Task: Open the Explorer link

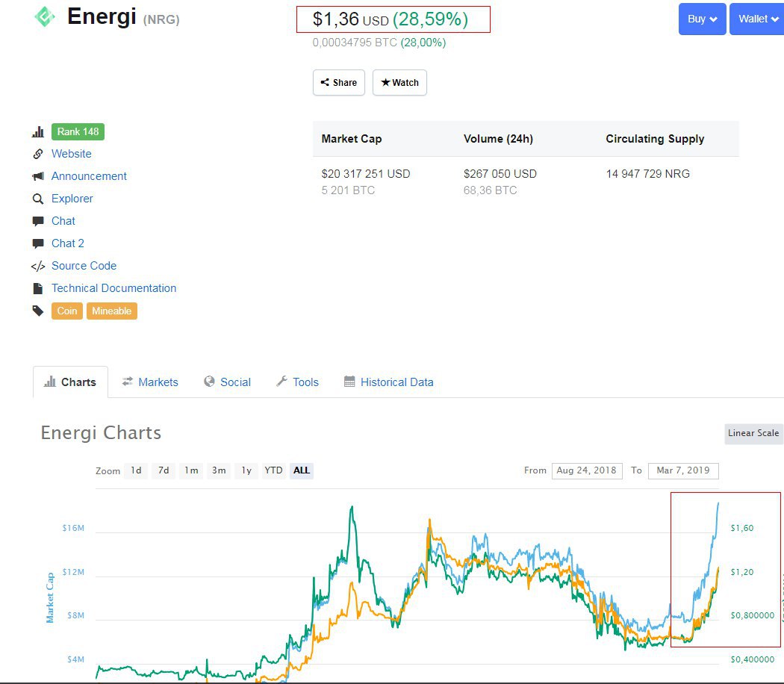Action: (x=72, y=199)
